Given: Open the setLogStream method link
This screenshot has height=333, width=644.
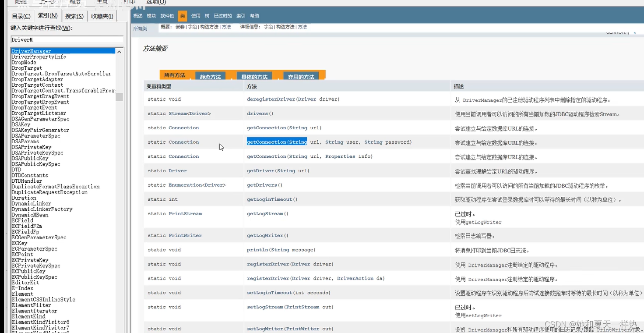Looking at the screenshot, I should (264, 307).
